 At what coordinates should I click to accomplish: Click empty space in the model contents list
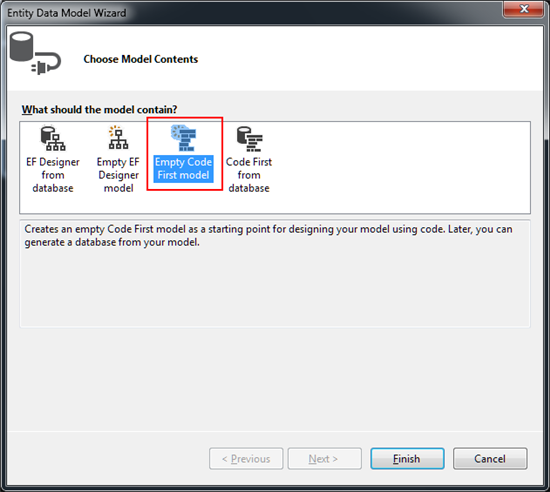click(400, 168)
